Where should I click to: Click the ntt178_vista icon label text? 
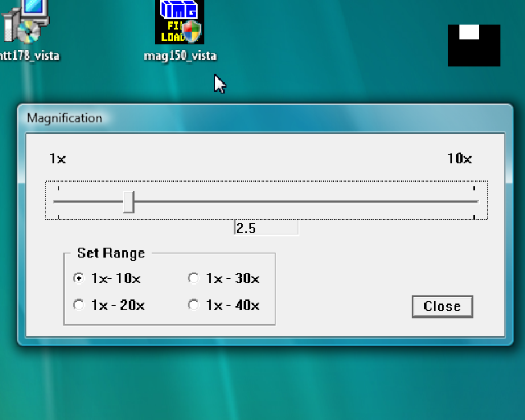tap(30, 56)
